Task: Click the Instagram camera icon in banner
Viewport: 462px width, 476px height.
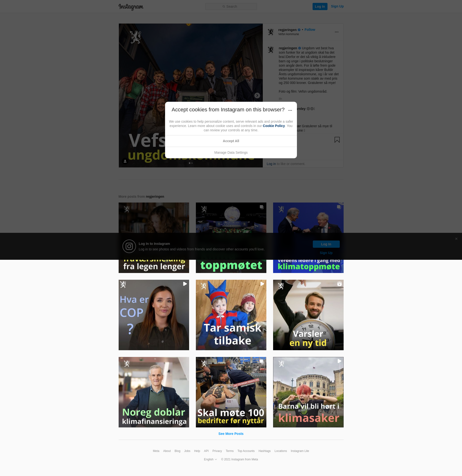Action: click(129, 246)
